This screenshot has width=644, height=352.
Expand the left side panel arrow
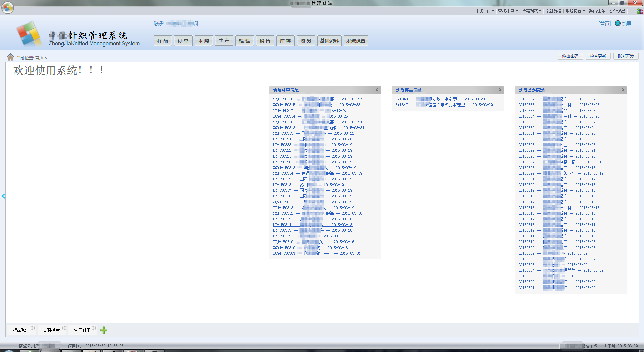pos(3,196)
